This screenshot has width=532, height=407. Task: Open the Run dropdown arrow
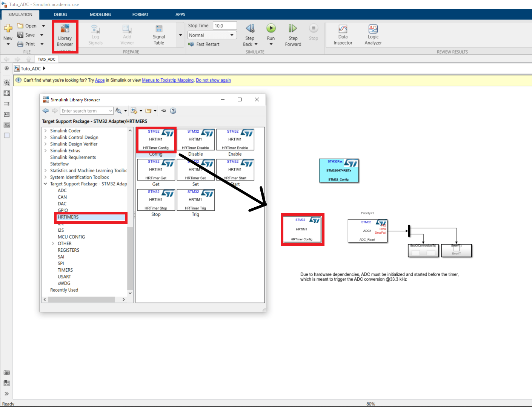[271, 44]
